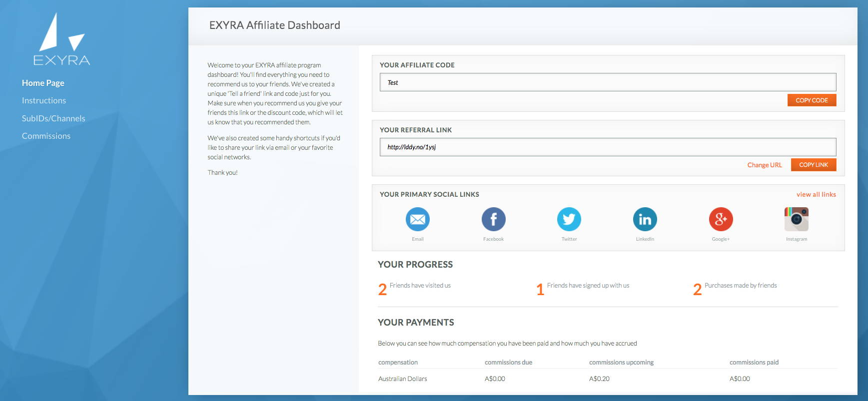Click the A$0.20 upcoming commission value
Screen dimensions: 868x401
point(599,379)
